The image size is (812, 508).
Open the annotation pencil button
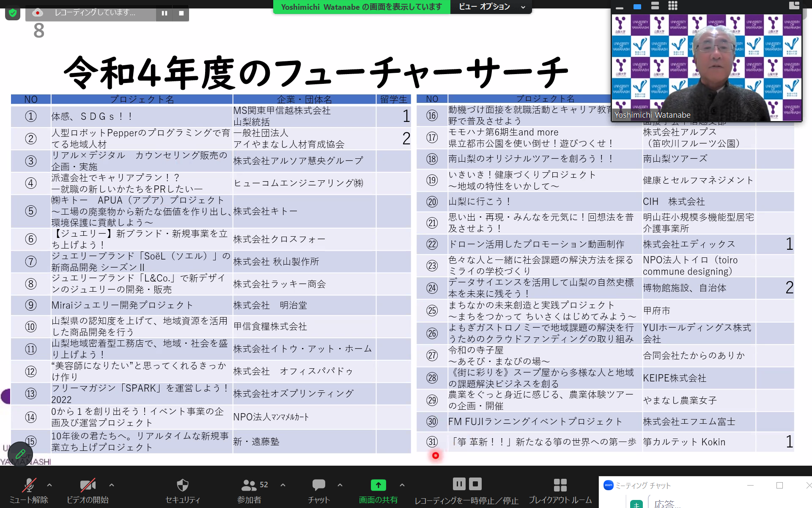[x=20, y=454]
